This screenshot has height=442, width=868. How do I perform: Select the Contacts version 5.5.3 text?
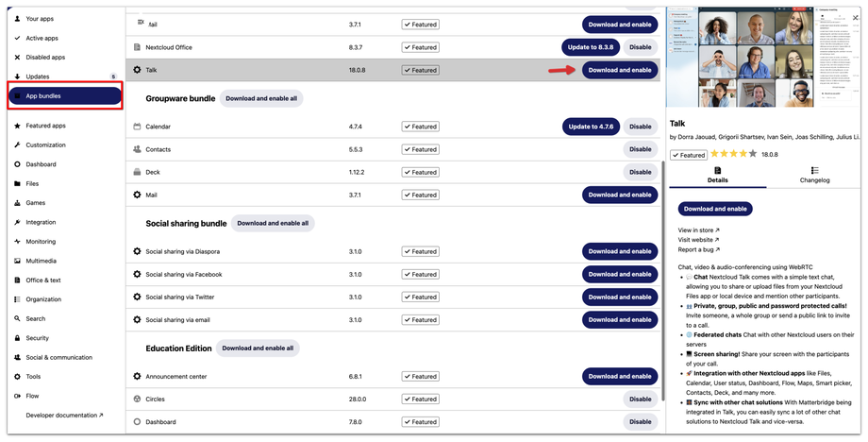click(x=357, y=149)
